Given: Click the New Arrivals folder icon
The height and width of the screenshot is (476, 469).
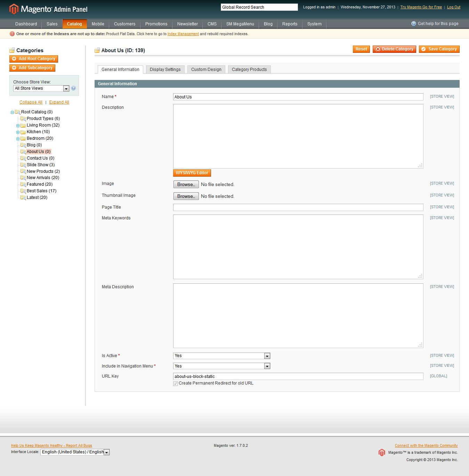Looking at the screenshot, I should tap(23, 178).
